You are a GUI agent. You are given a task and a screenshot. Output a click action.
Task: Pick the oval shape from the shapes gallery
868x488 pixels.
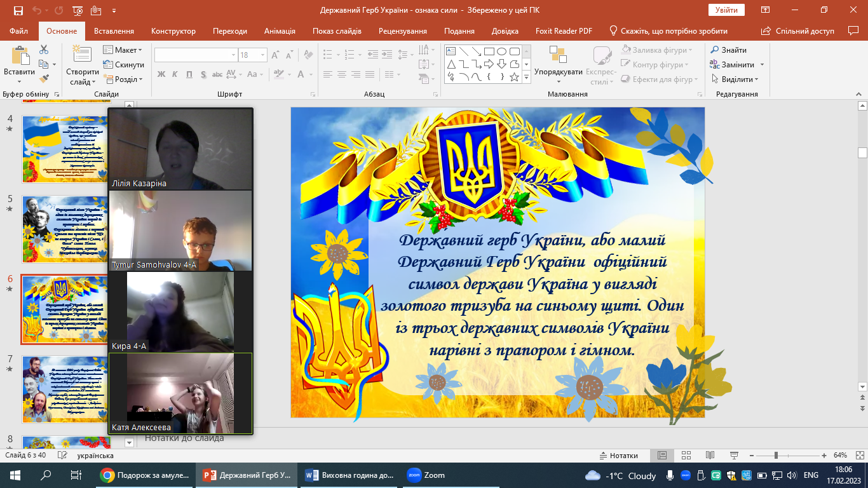click(502, 51)
